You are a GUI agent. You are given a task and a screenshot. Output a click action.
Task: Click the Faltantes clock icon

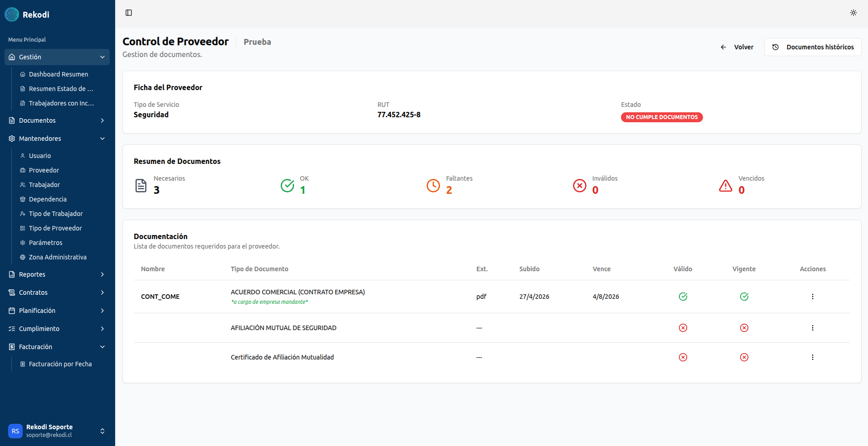(x=433, y=186)
